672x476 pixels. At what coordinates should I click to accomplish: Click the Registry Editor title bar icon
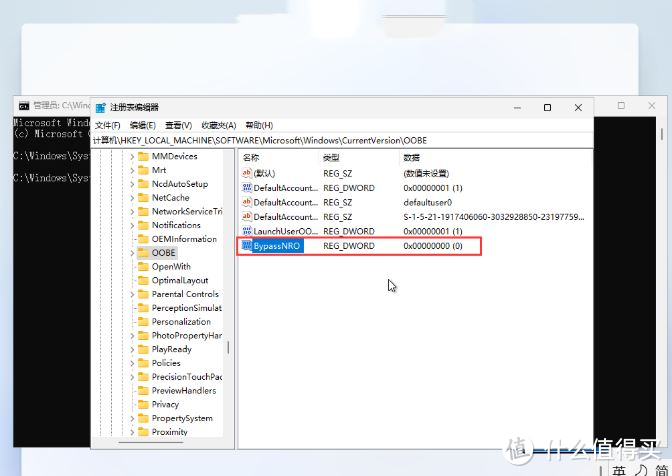(100, 108)
